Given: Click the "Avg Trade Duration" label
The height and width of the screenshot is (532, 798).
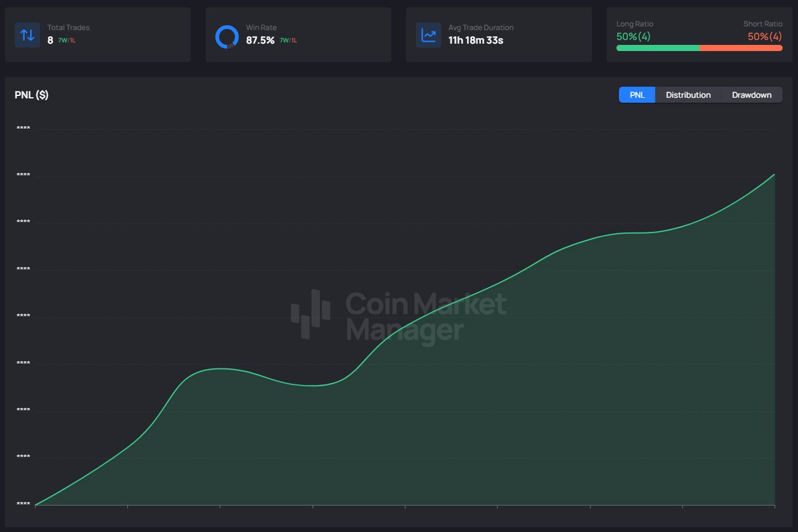Looking at the screenshot, I should tap(481, 28).
